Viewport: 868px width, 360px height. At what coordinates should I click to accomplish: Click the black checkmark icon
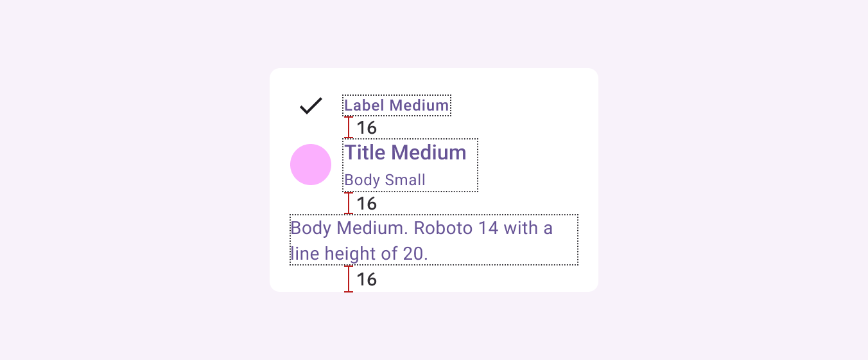[311, 105]
